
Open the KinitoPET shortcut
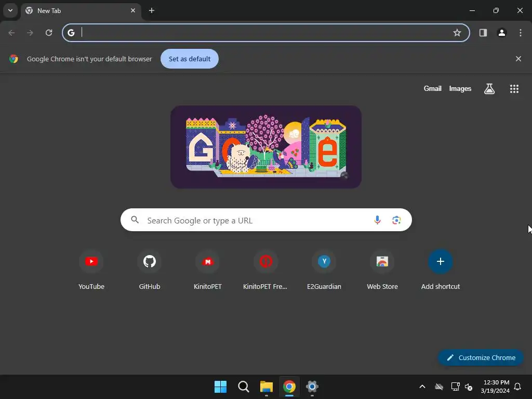point(208,270)
